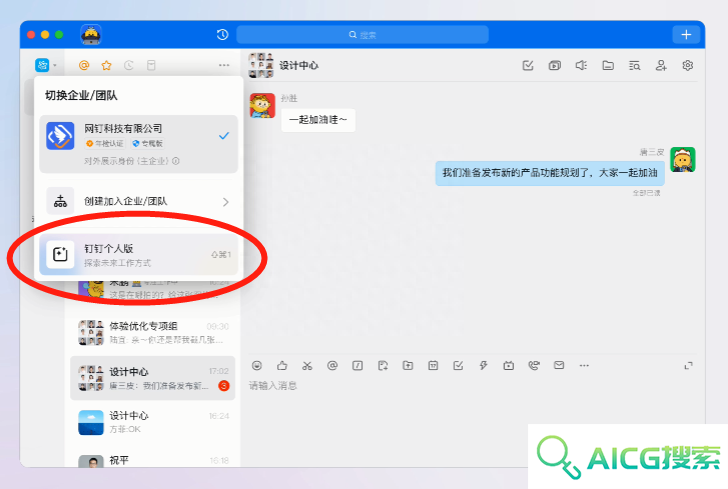This screenshot has width=728, height=489.
Task: Open group announcement speaker icon
Action: (x=581, y=65)
